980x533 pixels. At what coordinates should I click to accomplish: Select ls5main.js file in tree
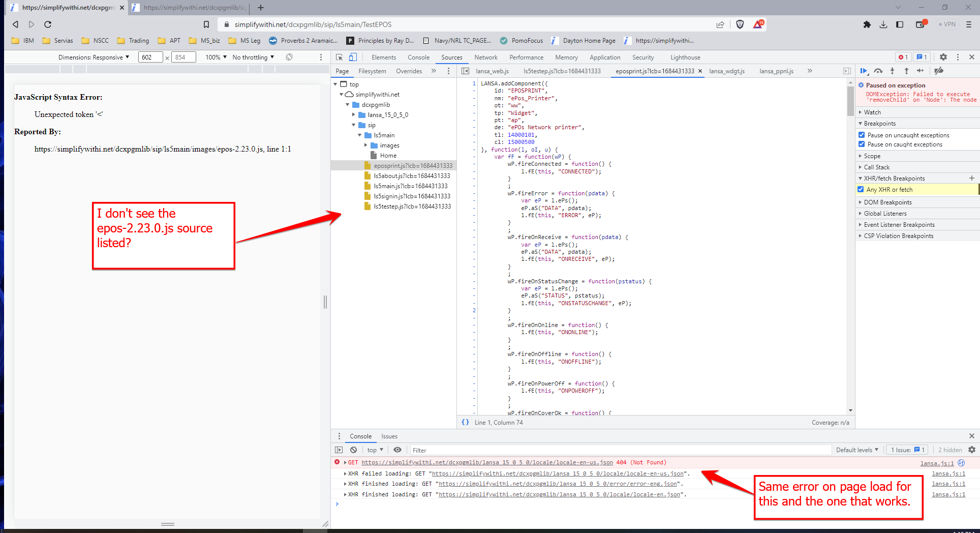[x=411, y=186]
